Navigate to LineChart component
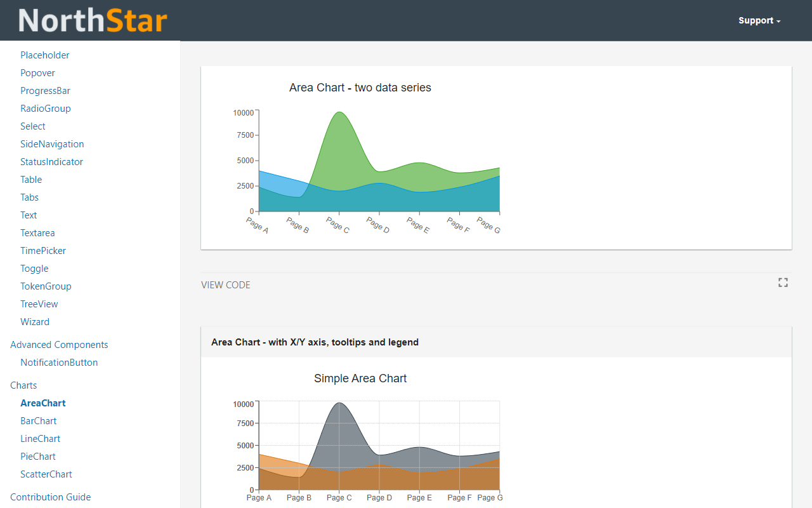The height and width of the screenshot is (508, 812). pos(40,438)
